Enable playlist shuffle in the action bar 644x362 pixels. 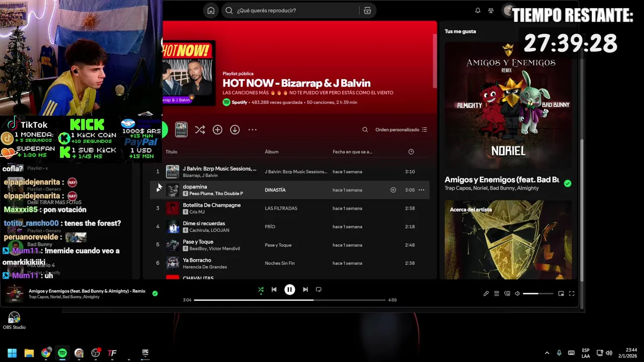(x=200, y=130)
